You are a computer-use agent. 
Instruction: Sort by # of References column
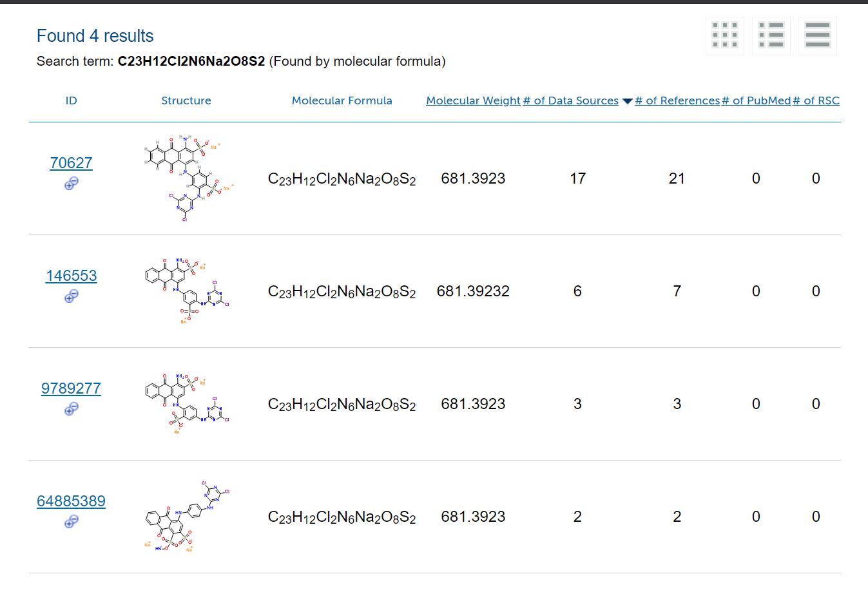(x=677, y=100)
